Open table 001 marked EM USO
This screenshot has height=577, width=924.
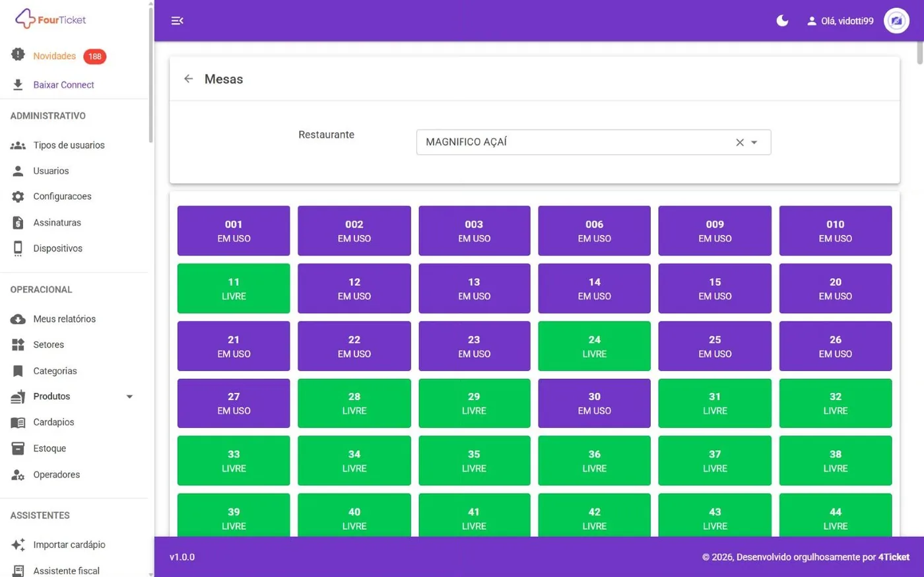tap(234, 231)
